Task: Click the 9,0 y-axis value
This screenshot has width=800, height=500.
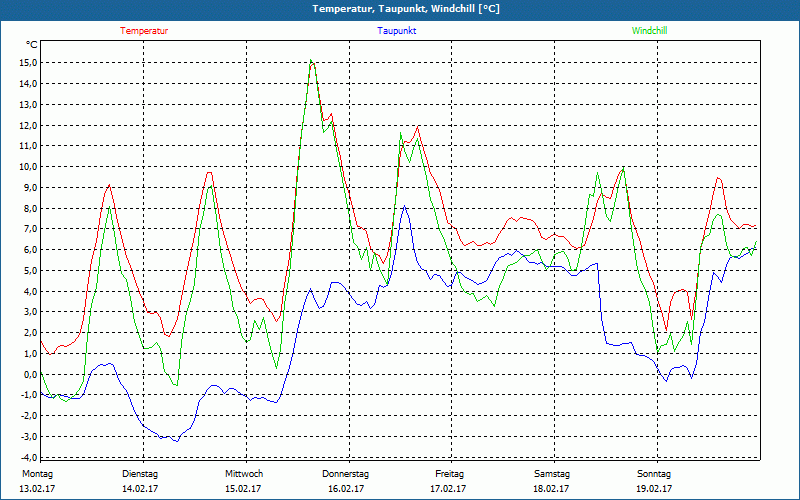Action: tap(31, 188)
